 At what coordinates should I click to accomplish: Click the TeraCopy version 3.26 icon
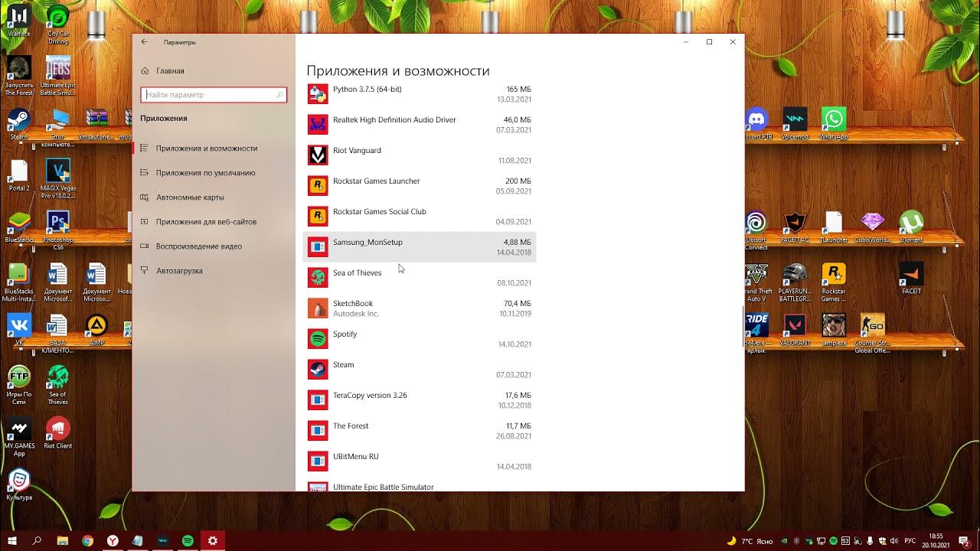pos(318,399)
